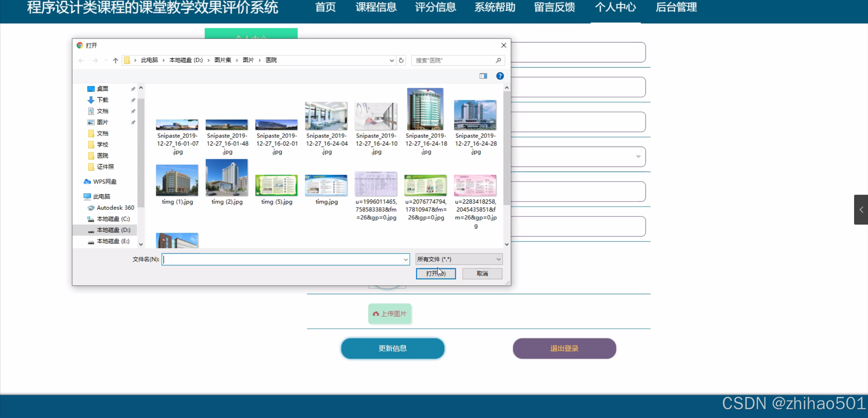Toggle the preview pane icon

pos(483,76)
